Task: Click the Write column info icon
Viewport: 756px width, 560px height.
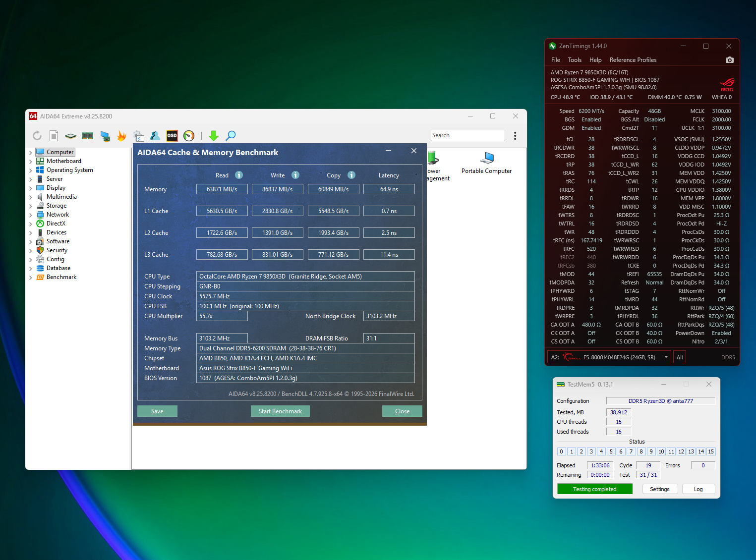Action: tap(295, 175)
